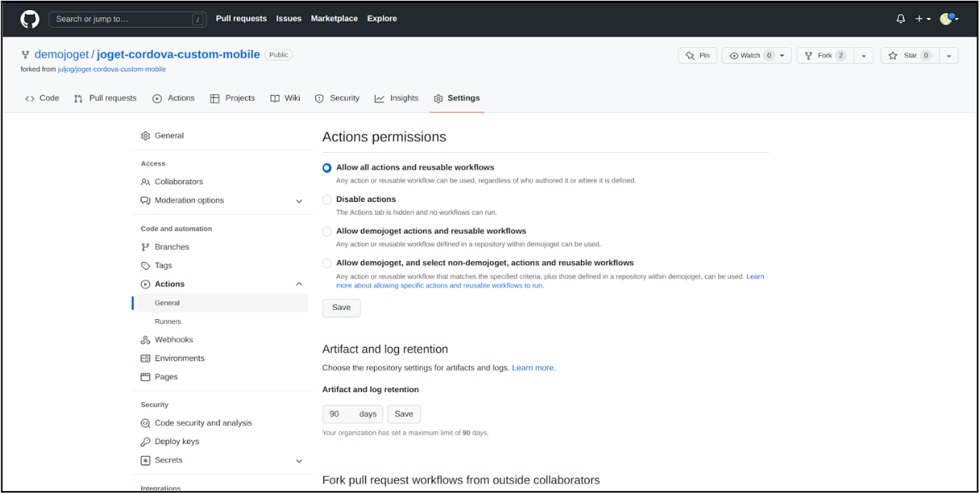Screen dimensions: 980x494
Task: Click the Security shield icon
Action: pos(320,99)
